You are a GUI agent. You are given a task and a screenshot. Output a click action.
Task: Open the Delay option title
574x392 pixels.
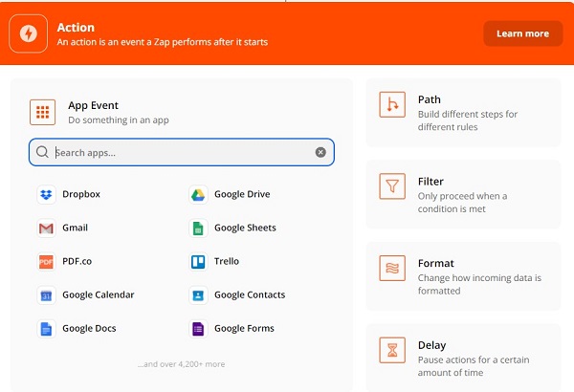431,345
